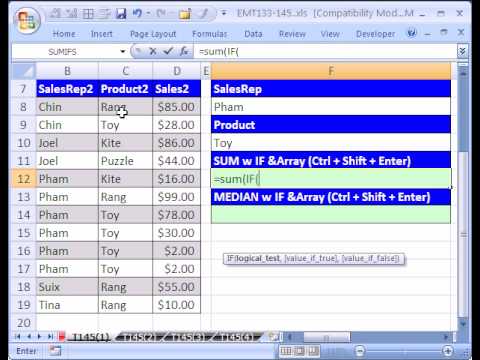Open the Customize Quick Access Toolbar arrow

224,14
